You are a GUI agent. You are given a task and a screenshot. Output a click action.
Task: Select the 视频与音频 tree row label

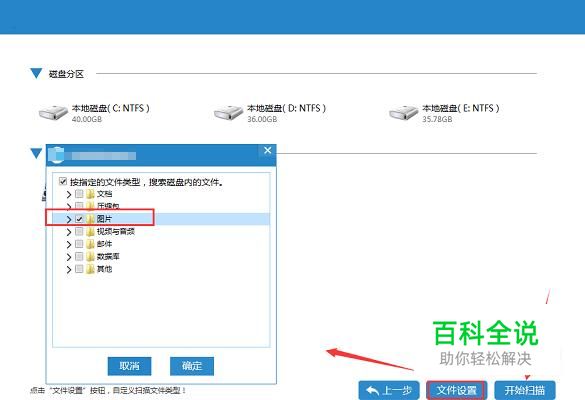coord(116,232)
